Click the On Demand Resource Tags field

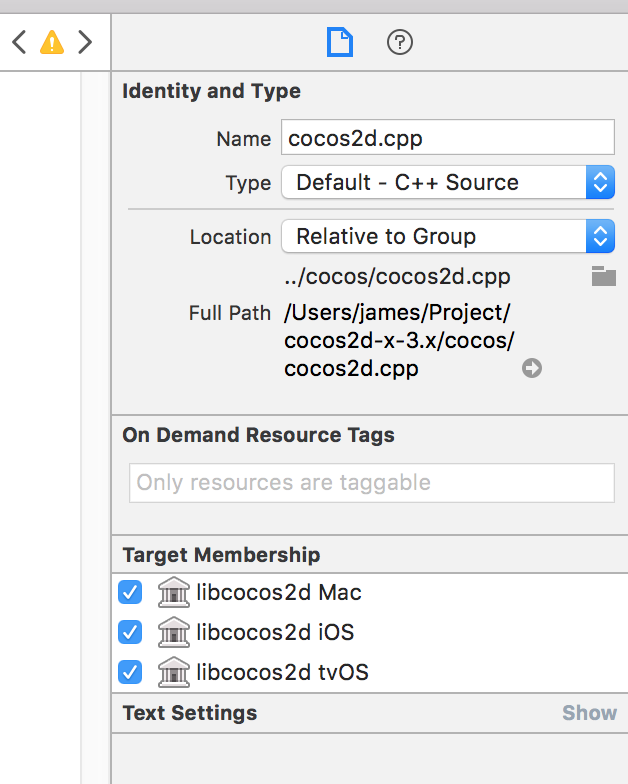click(x=371, y=482)
